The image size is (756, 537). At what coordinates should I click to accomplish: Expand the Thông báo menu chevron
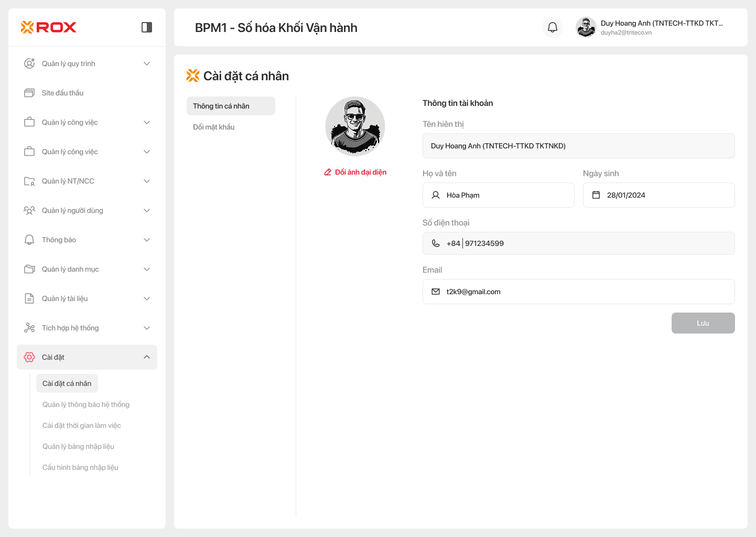pos(147,240)
